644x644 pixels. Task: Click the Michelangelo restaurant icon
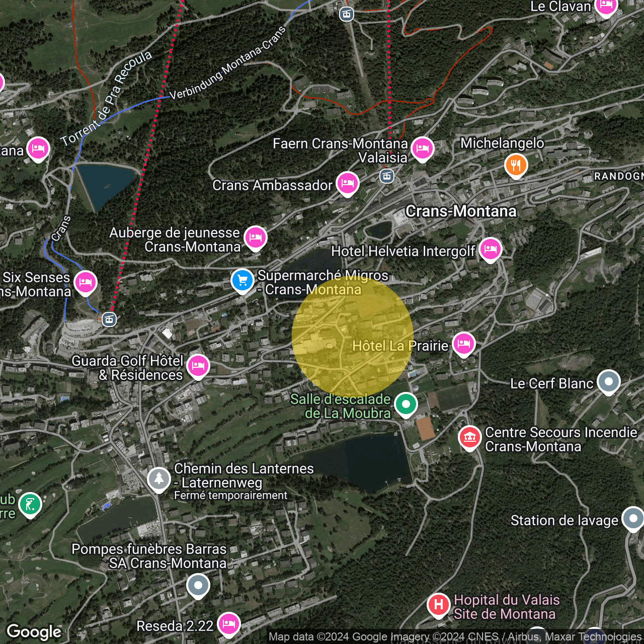516,165
